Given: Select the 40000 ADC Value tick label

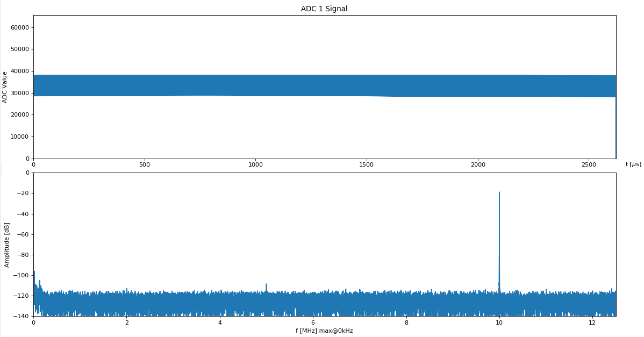Looking at the screenshot, I should (x=20, y=71).
